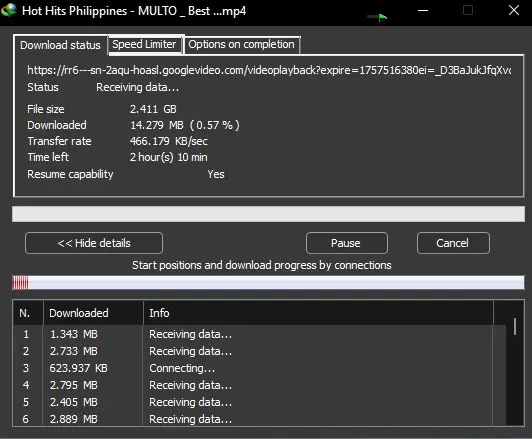This screenshot has height=439, width=532.
Task: Click the main download progress bar
Action: [268, 214]
